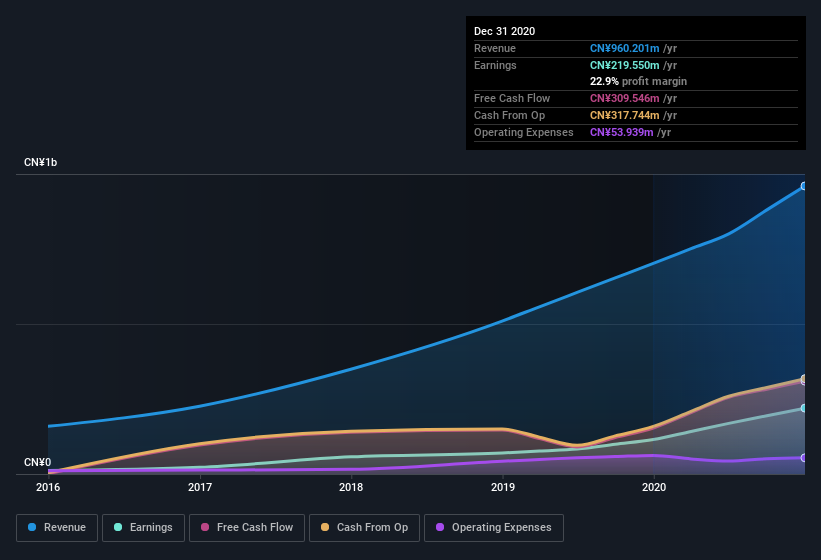This screenshot has height=560, width=821.
Task: Click the Free Cash Flow label in tooltip
Action: point(512,98)
